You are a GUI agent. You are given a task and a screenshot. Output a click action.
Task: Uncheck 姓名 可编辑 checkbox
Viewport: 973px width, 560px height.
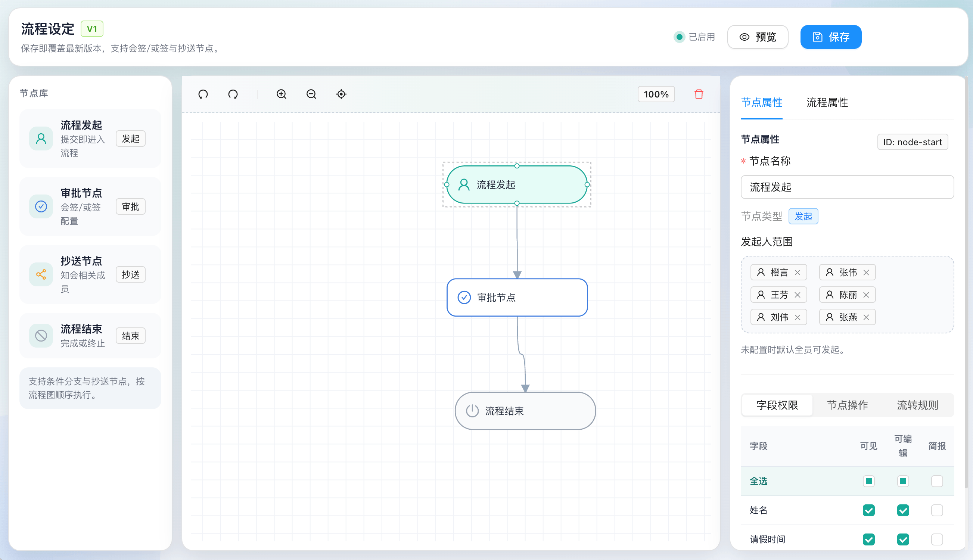(903, 510)
